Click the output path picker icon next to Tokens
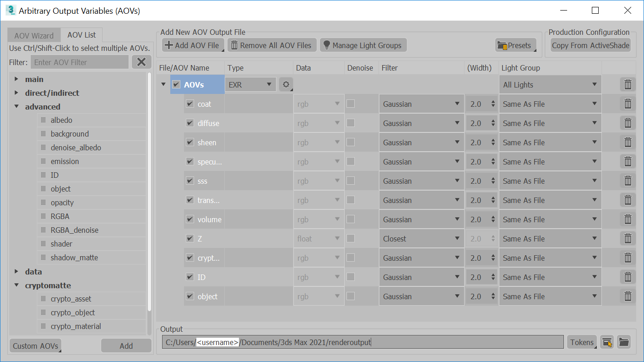The height and width of the screenshot is (362, 644). 607,342
